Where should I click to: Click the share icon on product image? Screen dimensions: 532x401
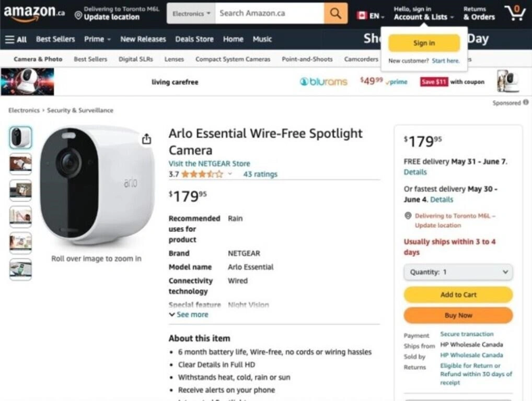(x=146, y=139)
